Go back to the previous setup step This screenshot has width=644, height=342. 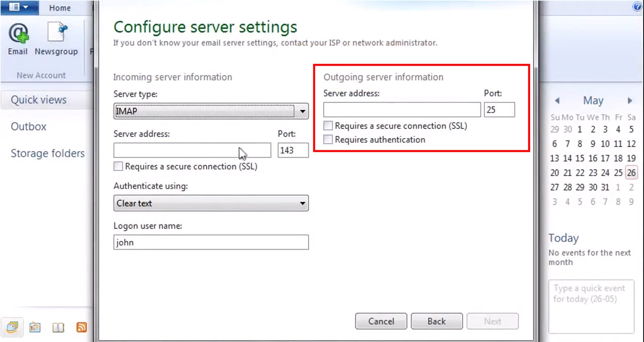point(436,321)
